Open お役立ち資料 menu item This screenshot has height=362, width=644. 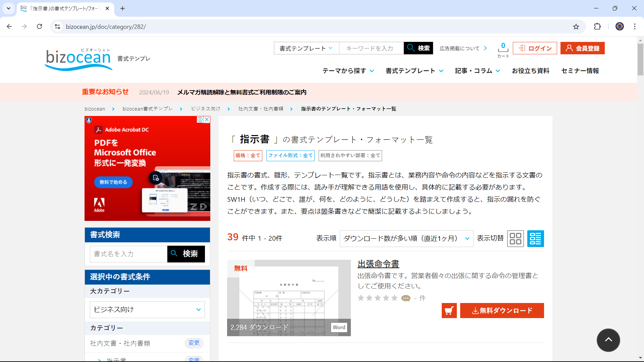click(531, 71)
